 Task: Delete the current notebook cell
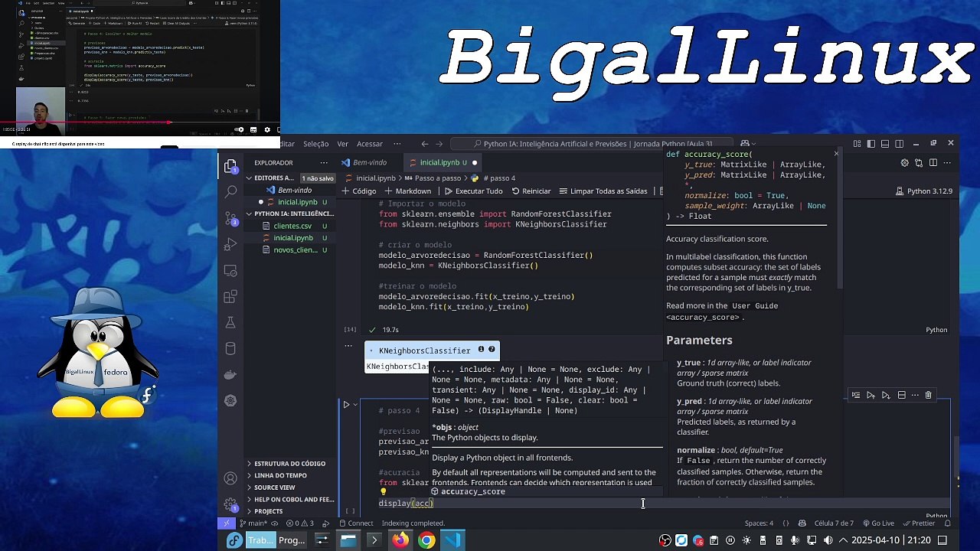tap(928, 395)
